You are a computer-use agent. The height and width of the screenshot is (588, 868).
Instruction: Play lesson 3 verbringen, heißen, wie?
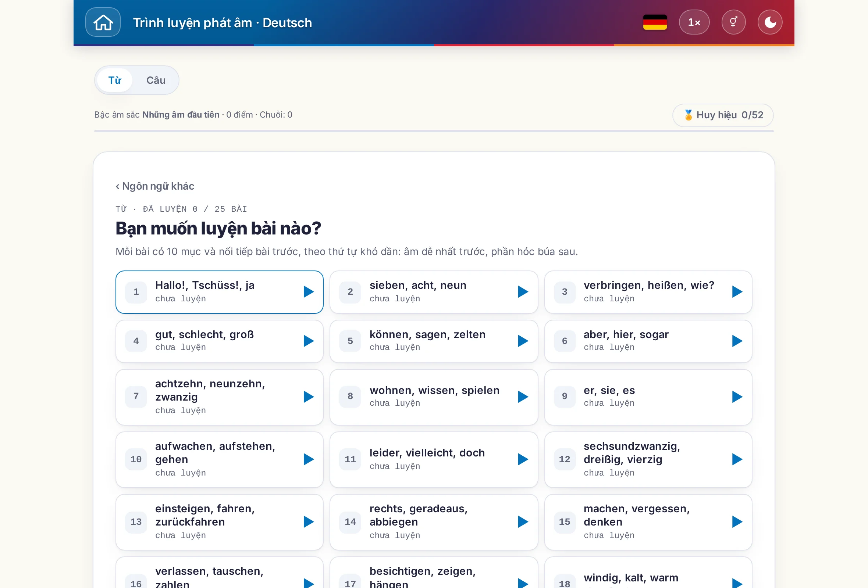(x=737, y=292)
